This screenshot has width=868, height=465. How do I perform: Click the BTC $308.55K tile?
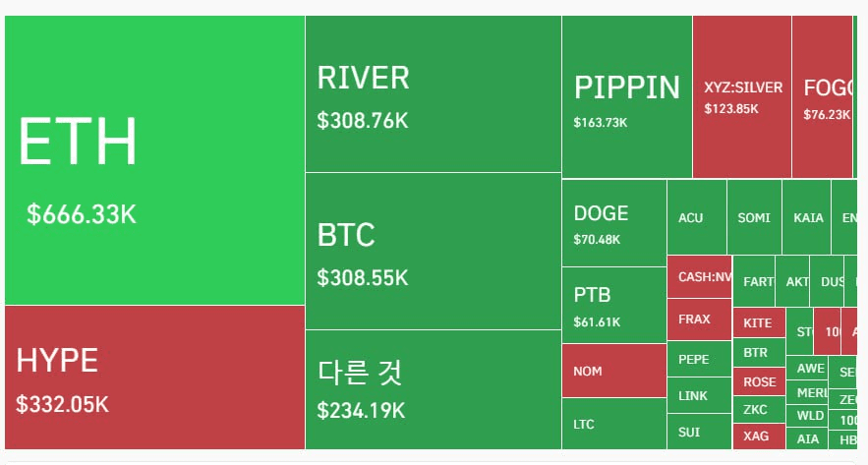click(433, 251)
